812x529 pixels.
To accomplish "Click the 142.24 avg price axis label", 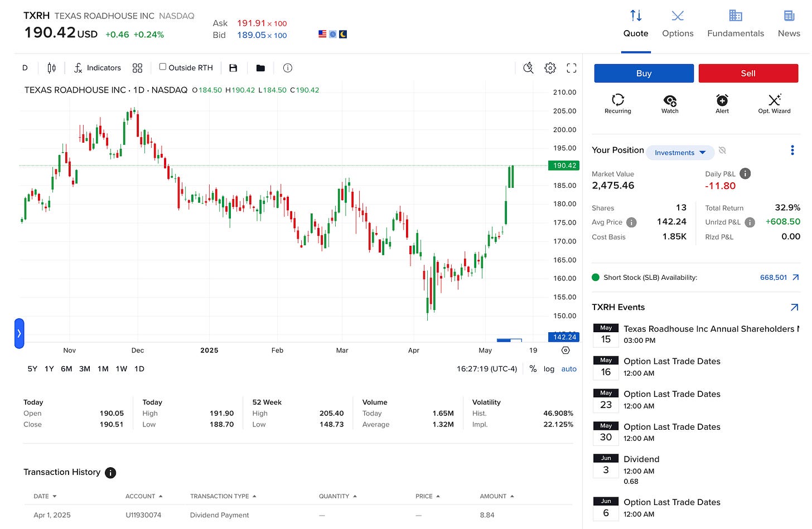I will [564, 337].
